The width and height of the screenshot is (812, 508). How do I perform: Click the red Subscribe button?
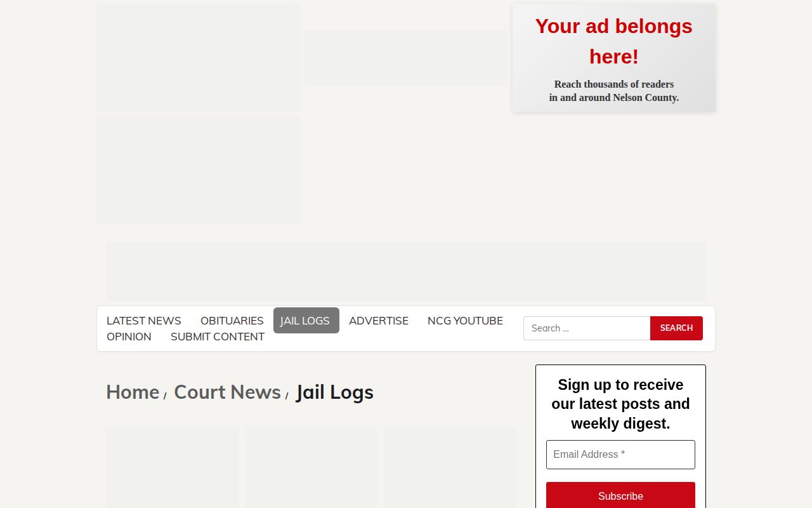coord(620,496)
